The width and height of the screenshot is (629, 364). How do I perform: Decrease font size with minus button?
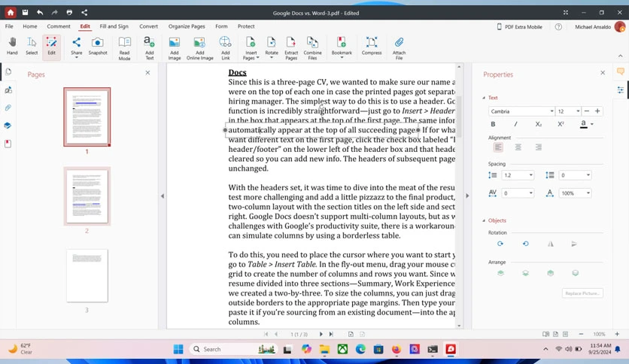tap(587, 111)
